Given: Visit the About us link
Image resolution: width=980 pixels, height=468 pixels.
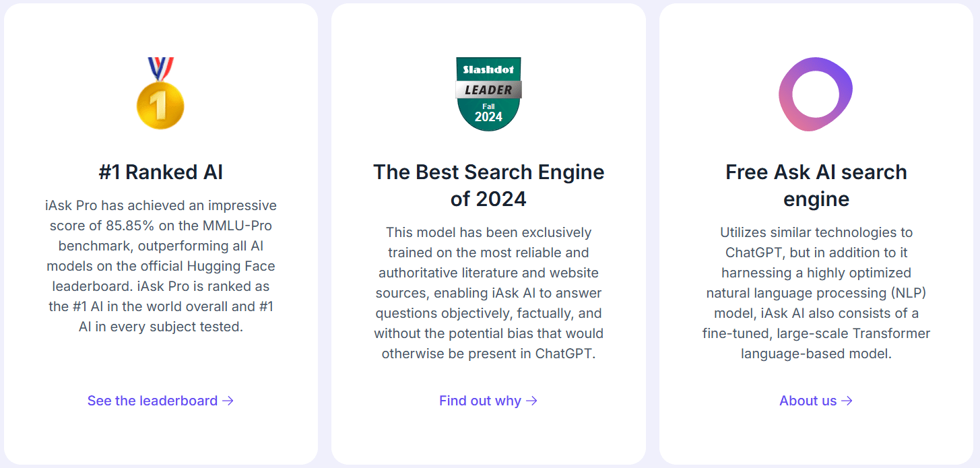Looking at the screenshot, I should pyautogui.click(x=808, y=401).
